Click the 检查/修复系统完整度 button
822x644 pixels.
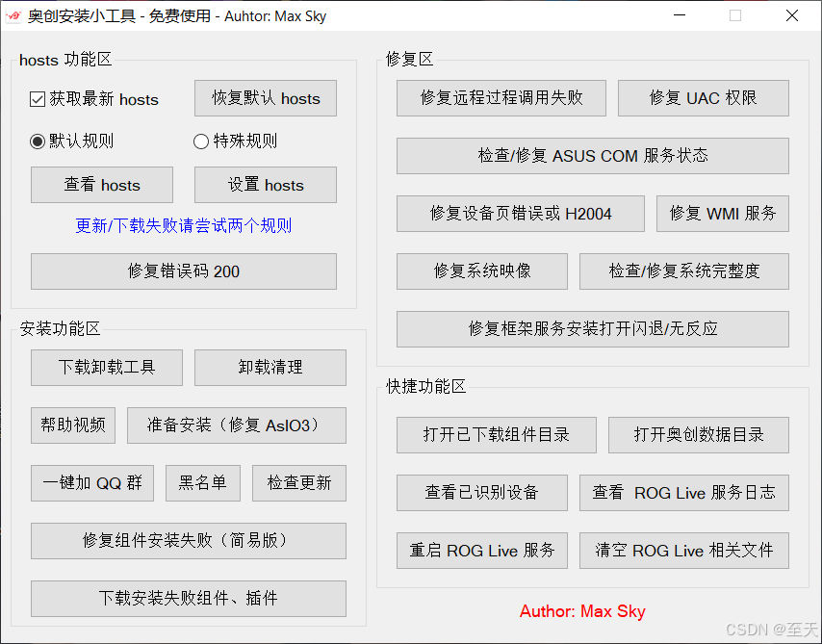[x=683, y=271]
